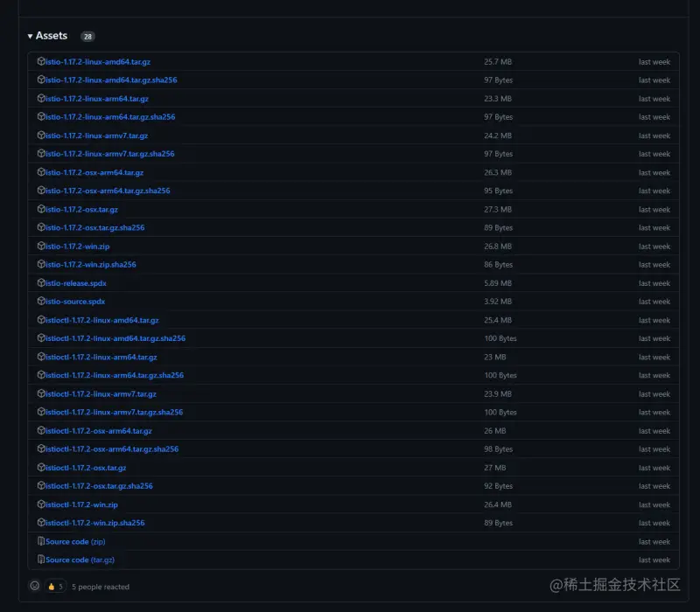700x612 pixels.
Task: Click 'last week' in Source code (zip) row
Action: 654,543
